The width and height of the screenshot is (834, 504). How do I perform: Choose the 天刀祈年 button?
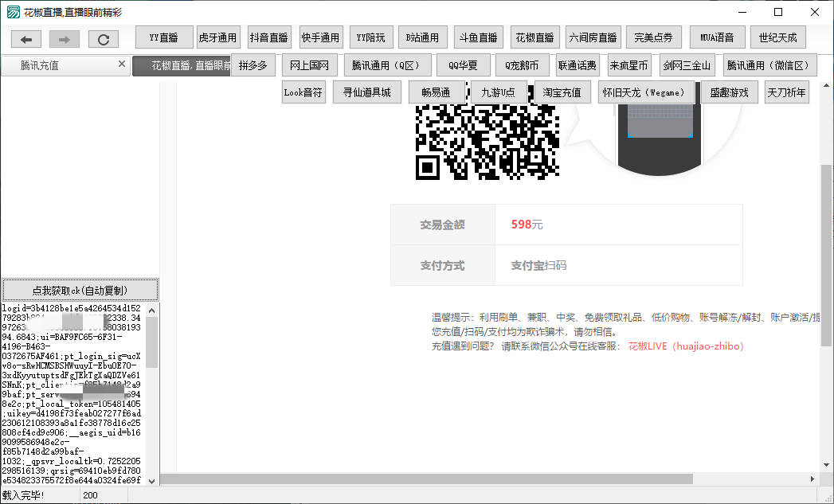(787, 92)
